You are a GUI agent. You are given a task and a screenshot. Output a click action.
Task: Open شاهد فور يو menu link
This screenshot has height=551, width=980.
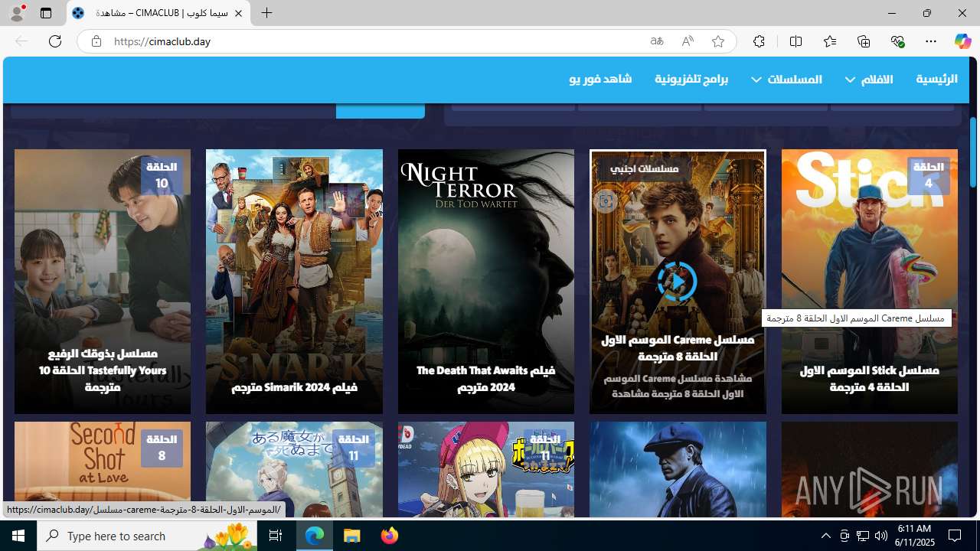coord(600,79)
